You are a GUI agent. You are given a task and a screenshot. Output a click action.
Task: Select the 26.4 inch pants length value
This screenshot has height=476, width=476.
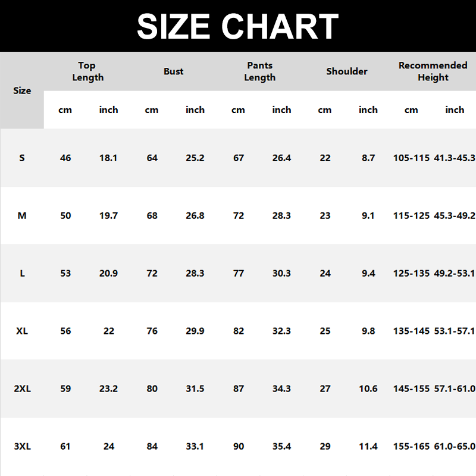click(x=281, y=158)
